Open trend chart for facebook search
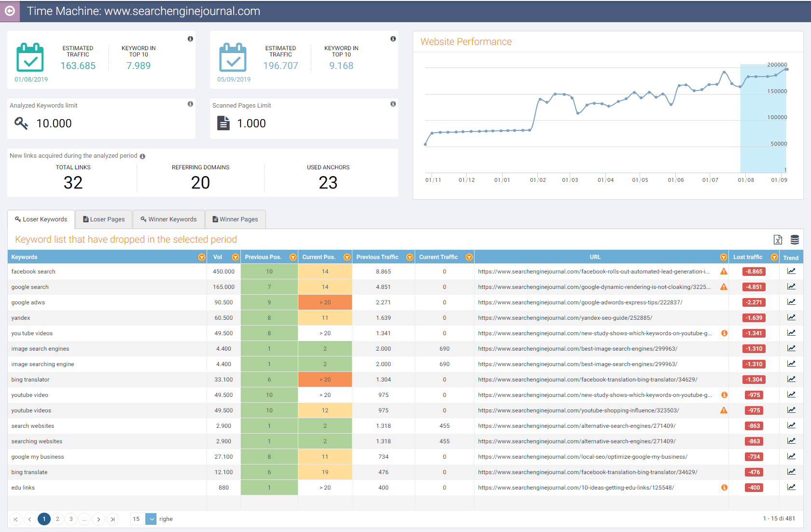Image resolution: width=811 pixels, height=532 pixels. [791, 271]
